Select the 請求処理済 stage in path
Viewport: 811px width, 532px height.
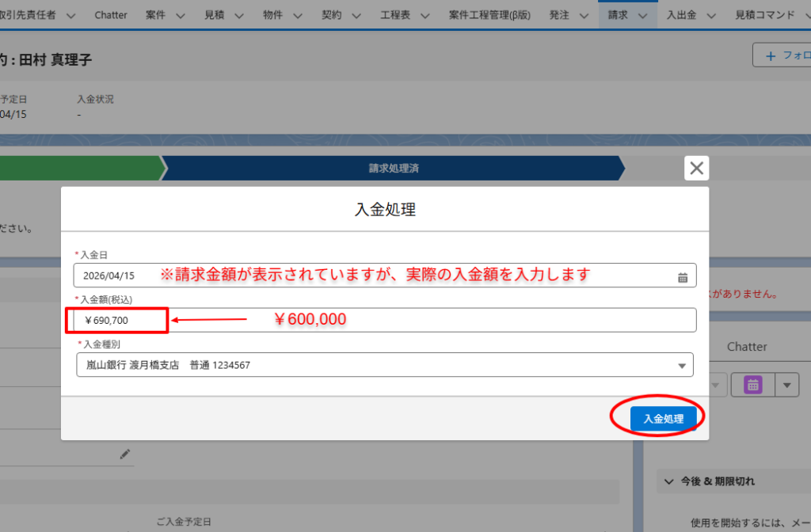pos(393,169)
